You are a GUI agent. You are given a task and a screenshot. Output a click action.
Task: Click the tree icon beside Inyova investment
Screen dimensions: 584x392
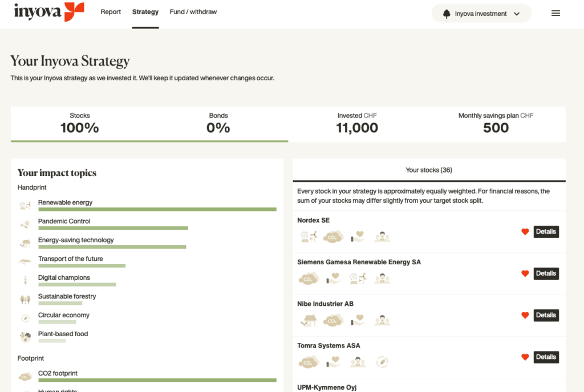coord(447,14)
